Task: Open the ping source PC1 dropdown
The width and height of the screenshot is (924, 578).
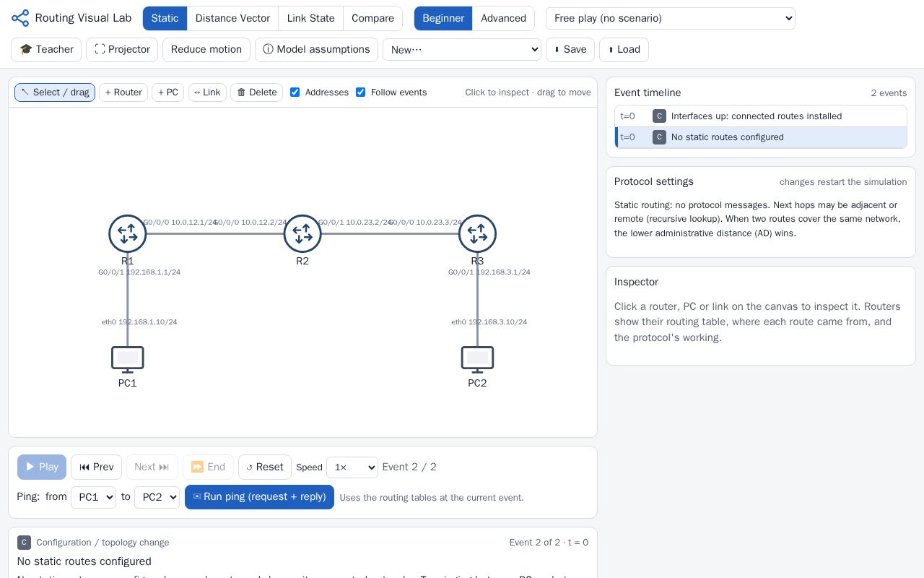Action: tap(93, 497)
